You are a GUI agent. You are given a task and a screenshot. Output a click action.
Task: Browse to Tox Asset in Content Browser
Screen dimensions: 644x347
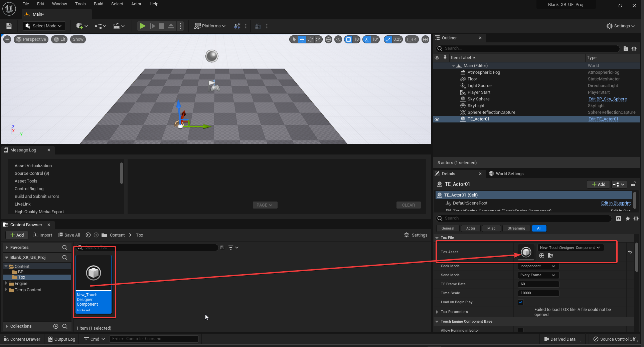[550, 256]
